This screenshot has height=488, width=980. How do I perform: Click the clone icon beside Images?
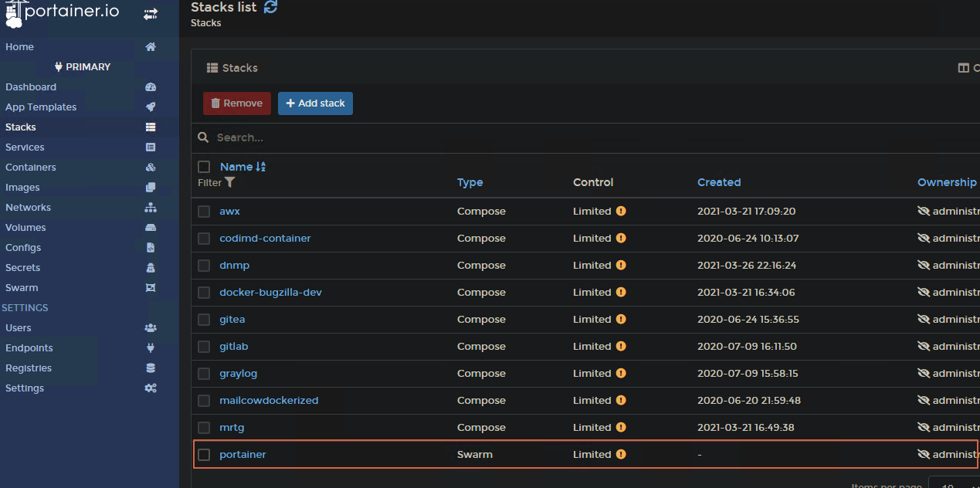(x=151, y=188)
